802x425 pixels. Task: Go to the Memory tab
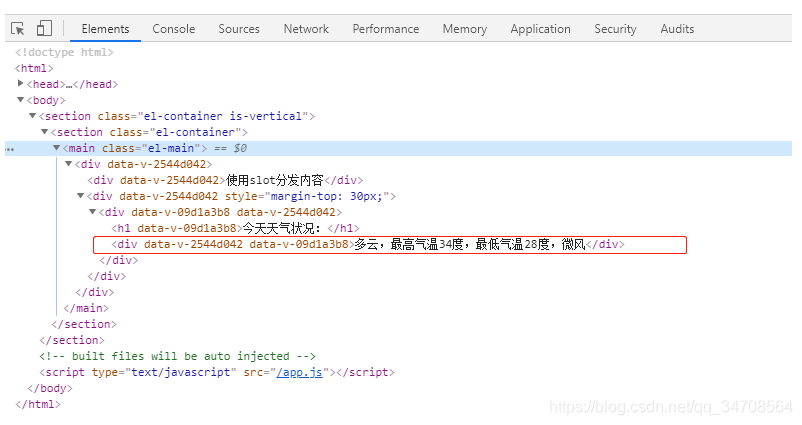465,29
